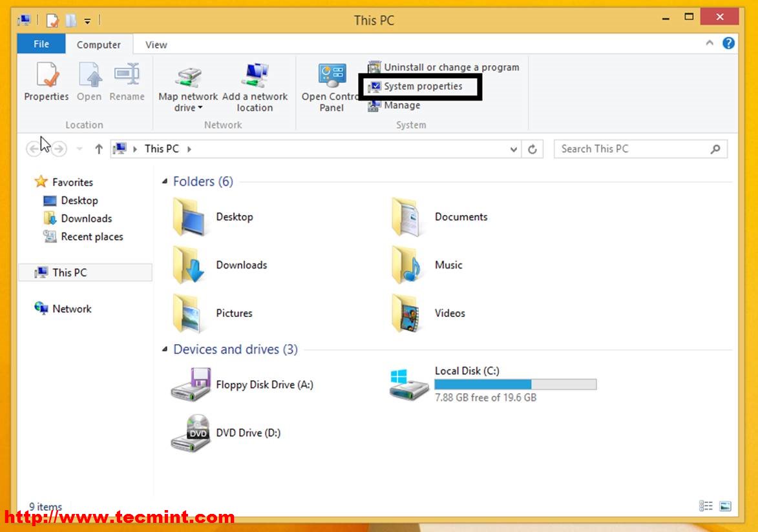Click the Documents folder label

click(x=461, y=217)
